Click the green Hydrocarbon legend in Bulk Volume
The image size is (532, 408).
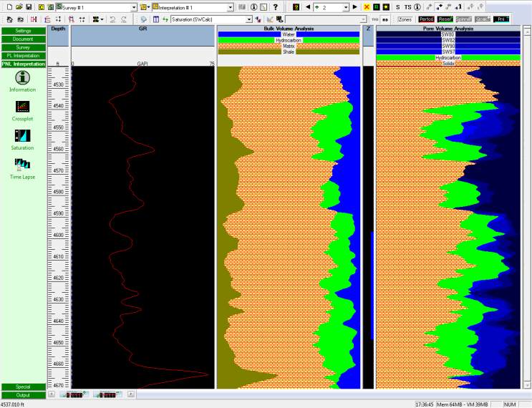point(289,40)
